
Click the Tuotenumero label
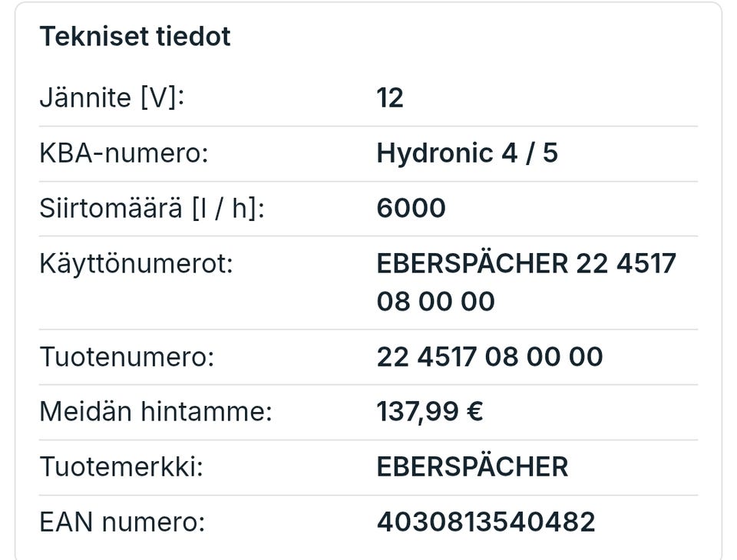pos(127,357)
